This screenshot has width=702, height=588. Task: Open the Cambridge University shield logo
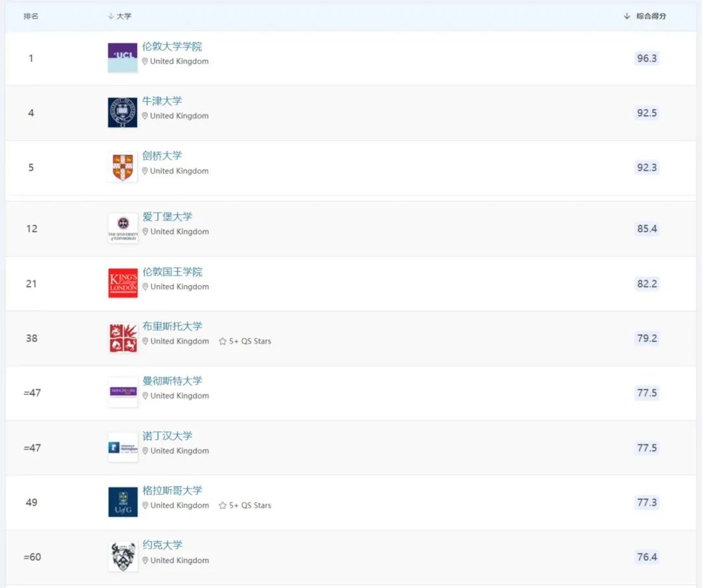tap(123, 168)
